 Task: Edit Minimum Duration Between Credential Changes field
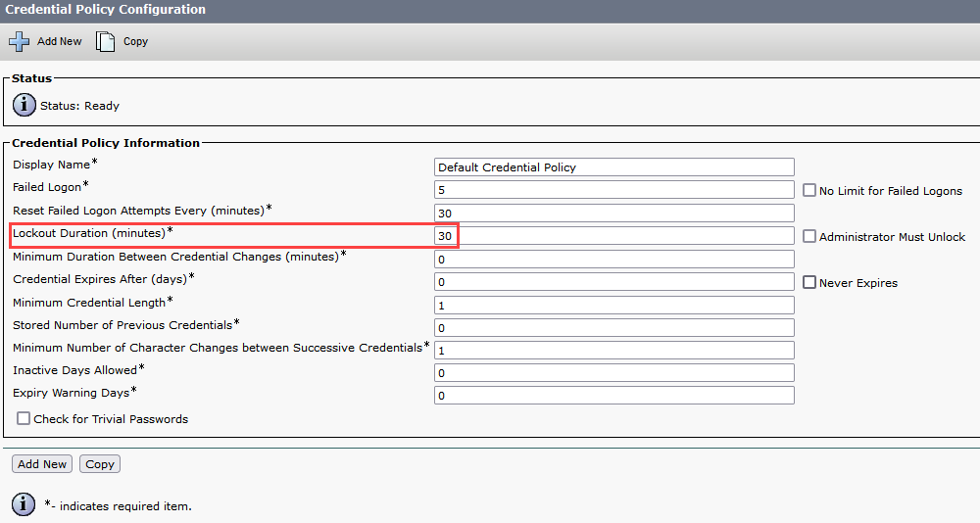point(613,259)
